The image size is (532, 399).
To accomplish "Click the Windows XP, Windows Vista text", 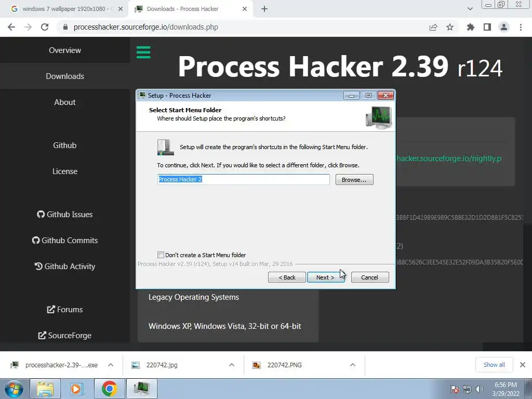I will pos(224,326).
